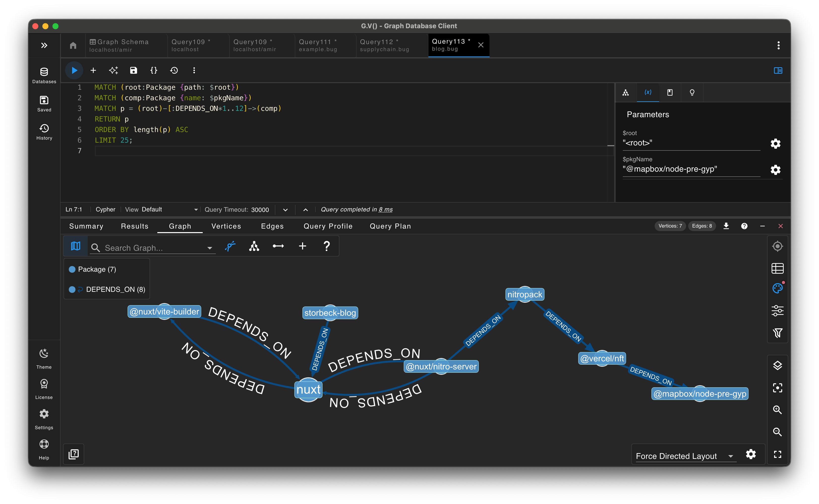
Task: Run the Cypher query with the play button
Action: 74,70
